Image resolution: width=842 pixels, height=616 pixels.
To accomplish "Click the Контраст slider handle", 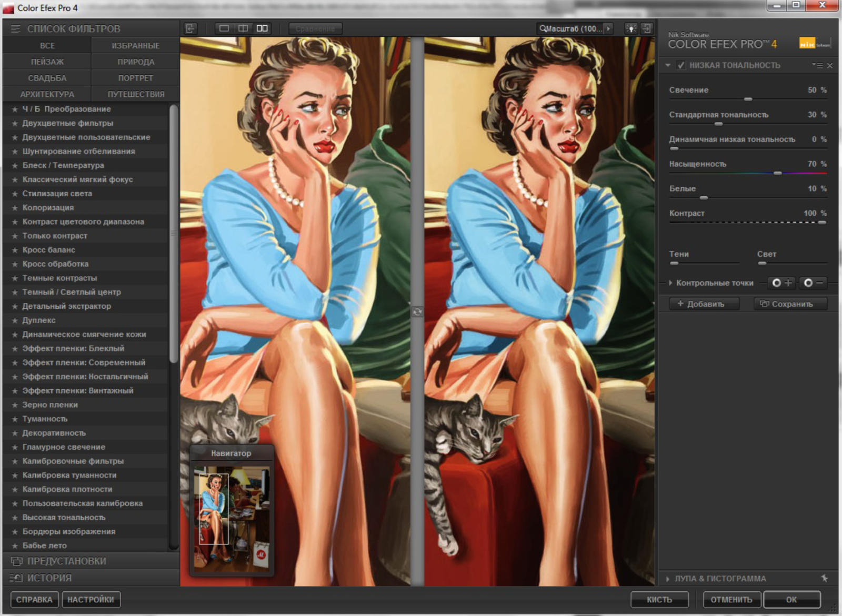I will click(x=822, y=223).
